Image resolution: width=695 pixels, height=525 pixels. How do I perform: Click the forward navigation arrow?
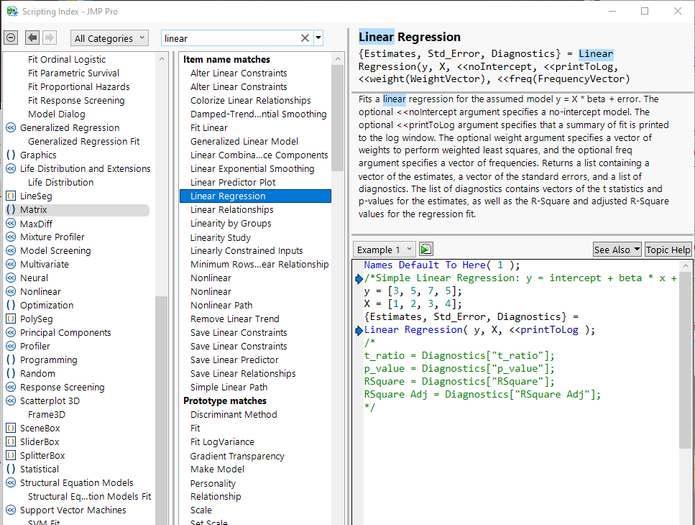click(x=51, y=38)
